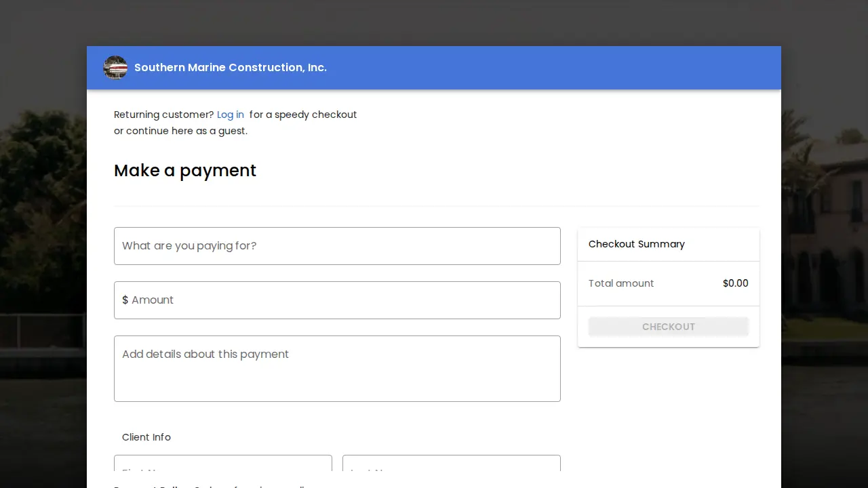Screen dimensions: 868x488
Task: Select the 'Add details about this payment' box
Action: (337, 369)
